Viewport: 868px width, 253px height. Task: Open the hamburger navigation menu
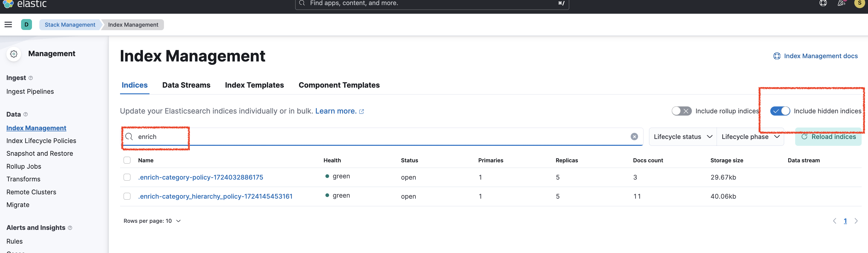point(8,25)
